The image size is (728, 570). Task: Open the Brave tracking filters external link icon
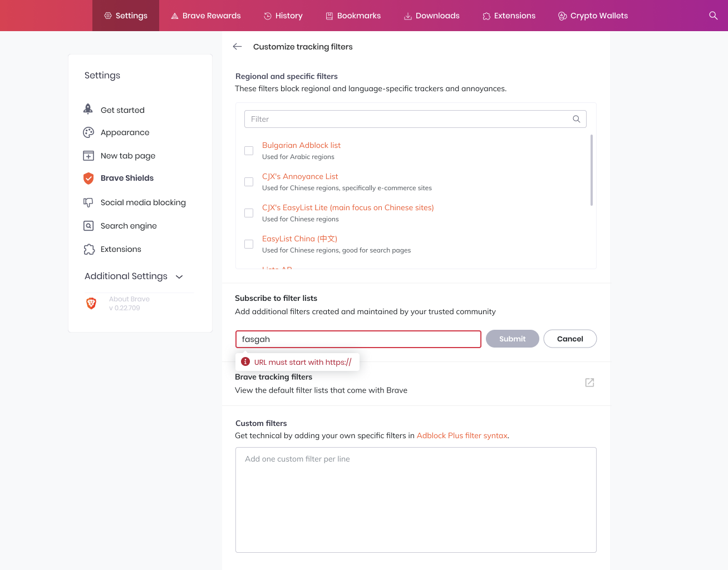click(589, 383)
